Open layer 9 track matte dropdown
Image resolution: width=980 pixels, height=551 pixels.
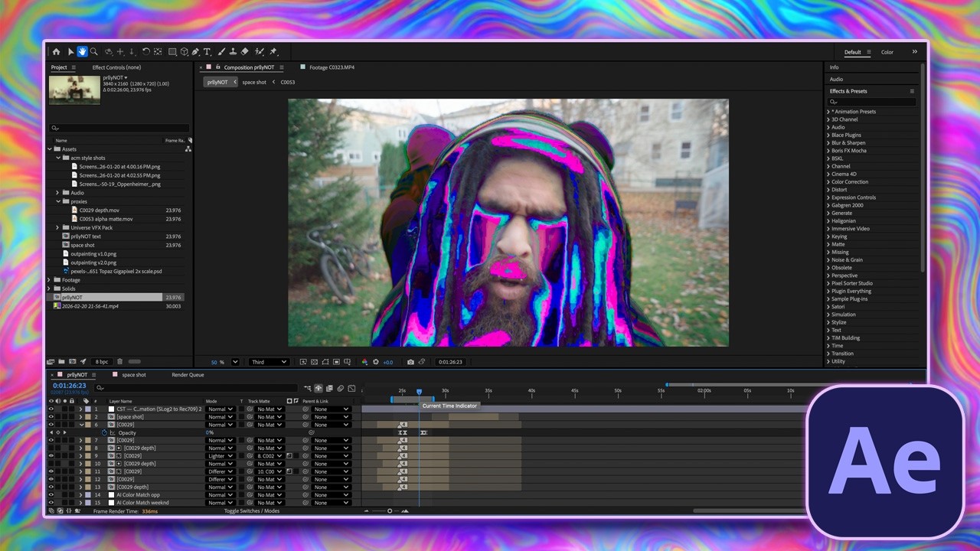pyautogui.click(x=269, y=456)
